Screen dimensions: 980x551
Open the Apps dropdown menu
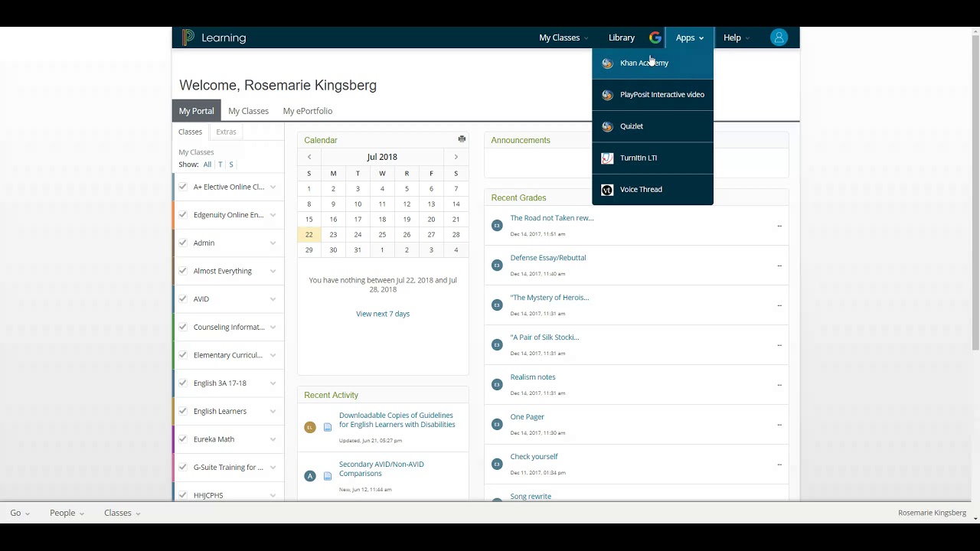689,37
